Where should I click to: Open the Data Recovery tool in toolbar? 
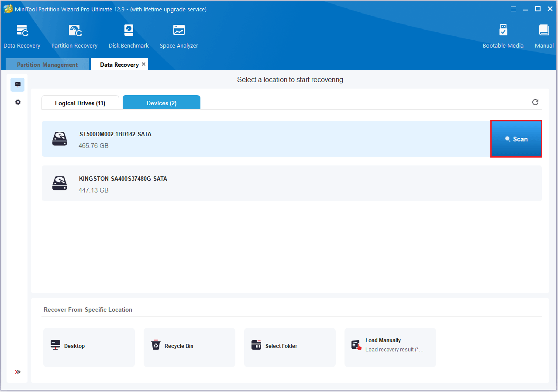pyautogui.click(x=22, y=37)
